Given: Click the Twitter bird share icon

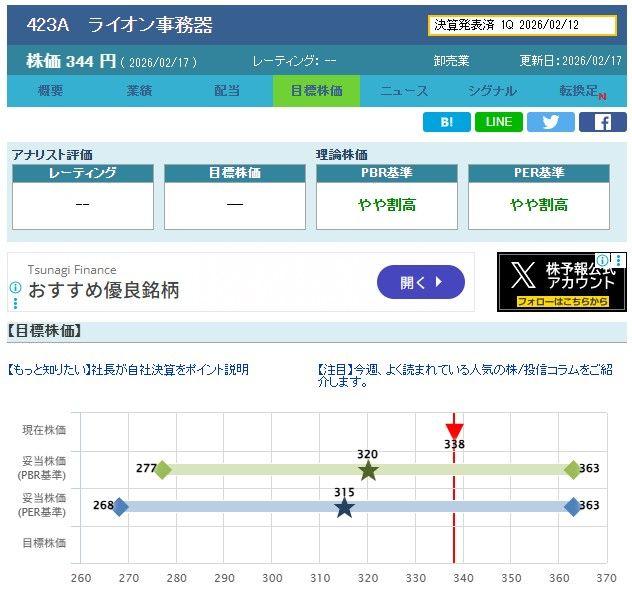Looking at the screenshot, I should click(x=550, y=122).
